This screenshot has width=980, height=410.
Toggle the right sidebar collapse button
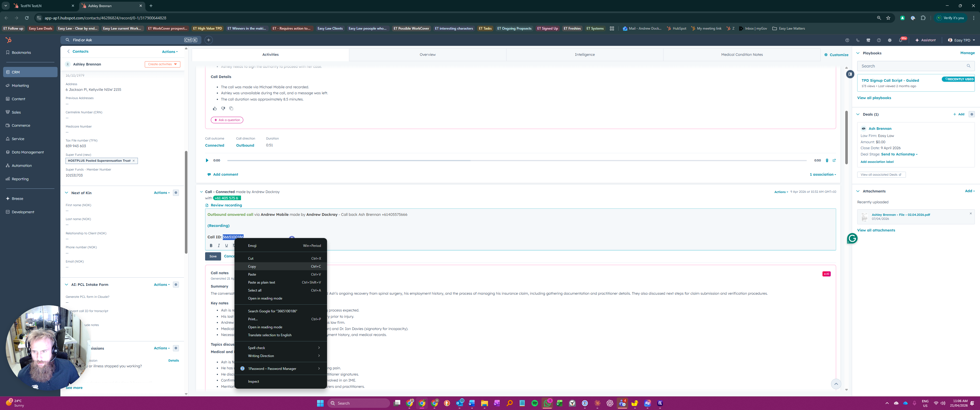click(850, 74)
